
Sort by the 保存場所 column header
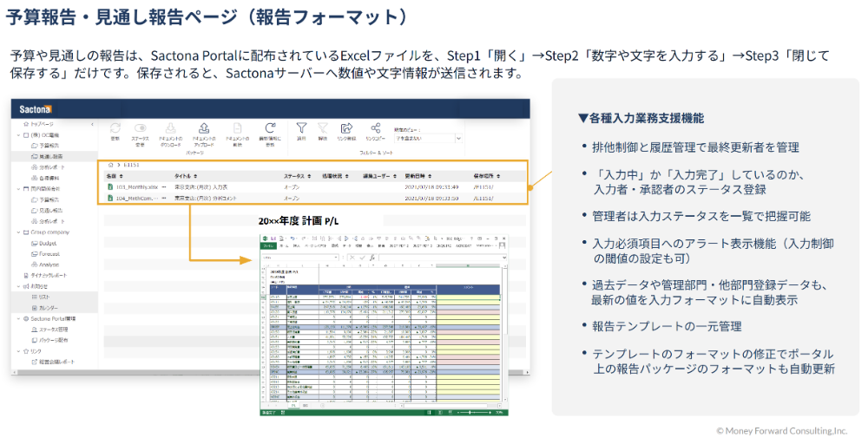pos(487,176)
